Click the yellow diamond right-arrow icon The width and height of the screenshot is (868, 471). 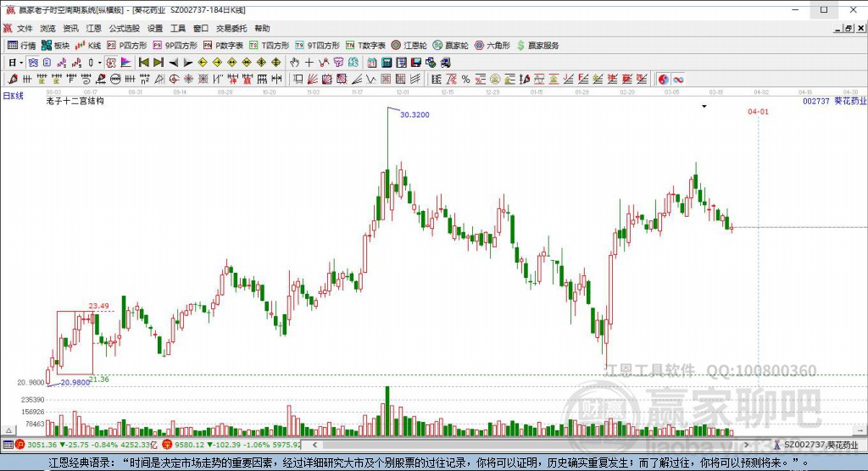(218, 63)
